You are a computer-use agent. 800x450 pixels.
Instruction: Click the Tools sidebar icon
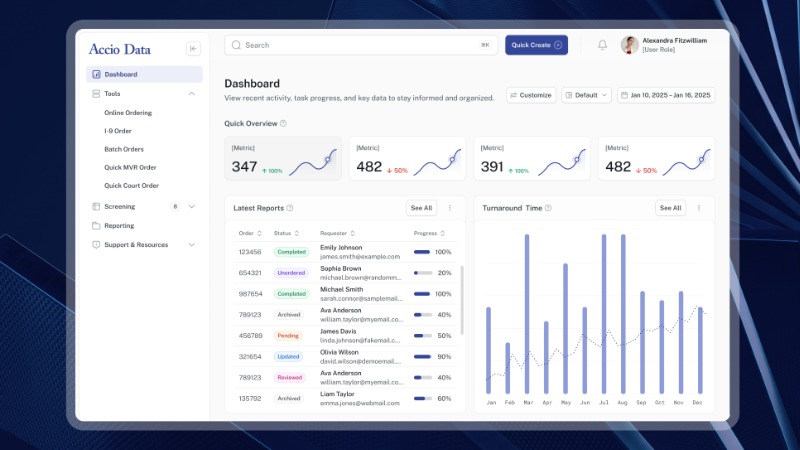coord(96,94)
